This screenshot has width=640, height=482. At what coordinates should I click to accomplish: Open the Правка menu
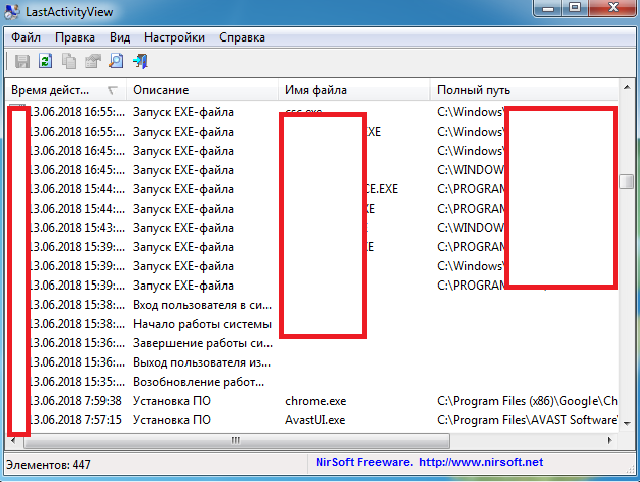point(75,37)
